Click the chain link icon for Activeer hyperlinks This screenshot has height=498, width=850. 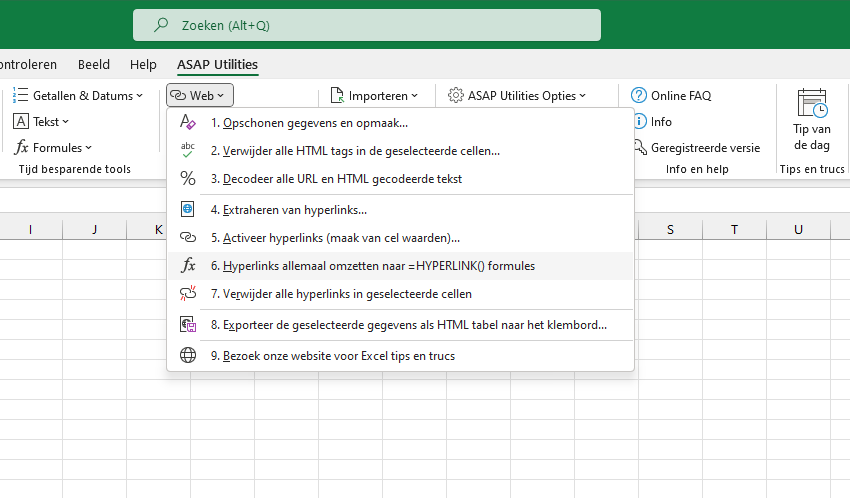click(x=188, y=237)
